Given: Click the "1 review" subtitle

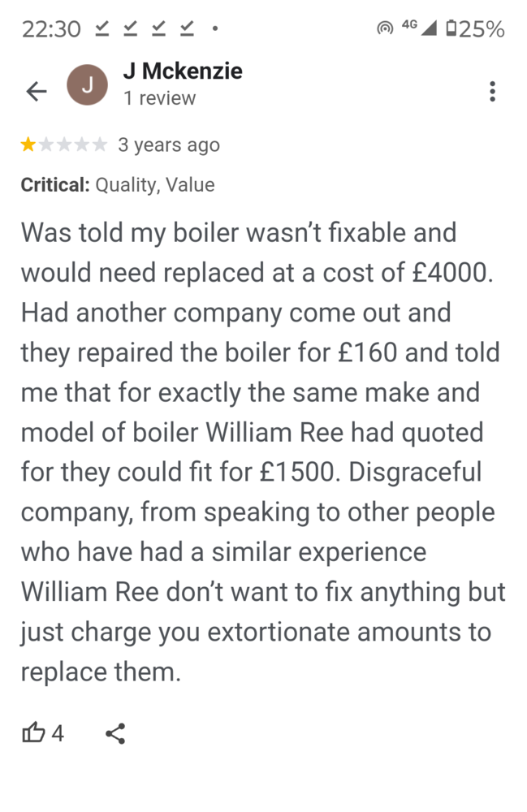Looking at the screenshot, I should click(159, 98).
